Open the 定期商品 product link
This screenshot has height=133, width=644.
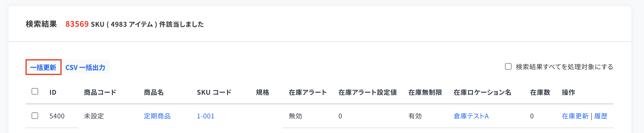157,116
